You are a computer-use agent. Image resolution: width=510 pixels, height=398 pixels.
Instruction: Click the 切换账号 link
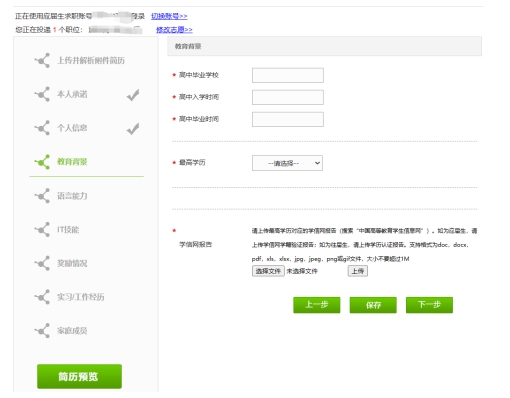coord(169,16)
